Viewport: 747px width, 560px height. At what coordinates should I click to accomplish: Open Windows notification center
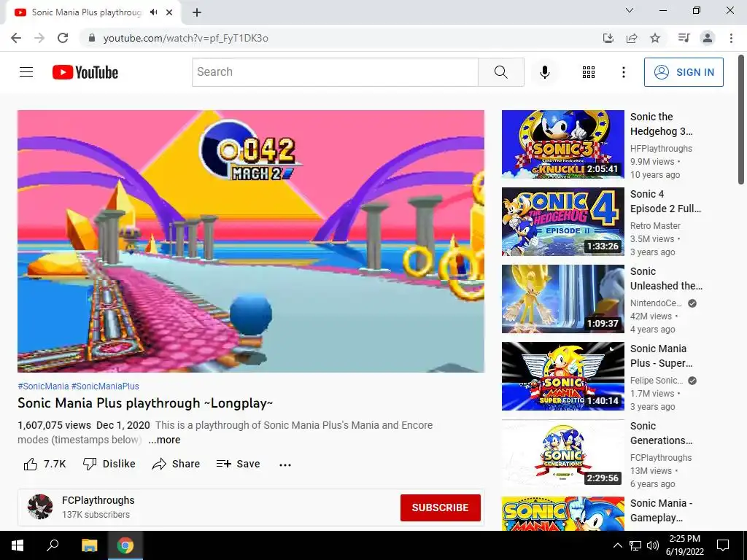click(x=723, y=545)
